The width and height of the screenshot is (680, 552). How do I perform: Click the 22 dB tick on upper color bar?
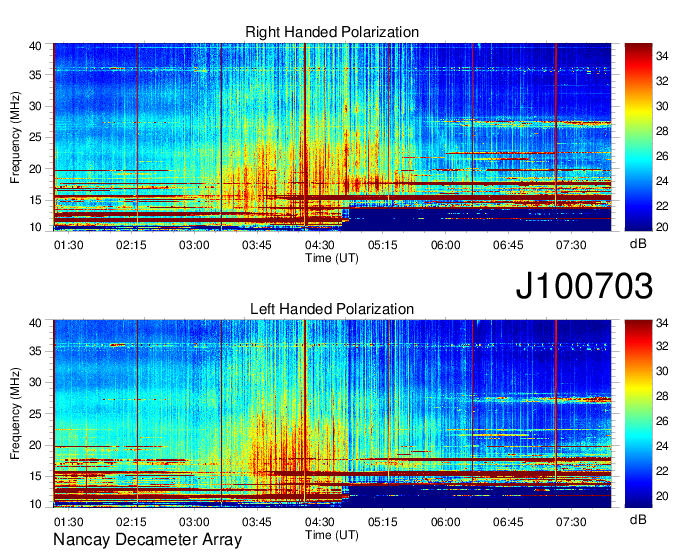coord(662,206)
